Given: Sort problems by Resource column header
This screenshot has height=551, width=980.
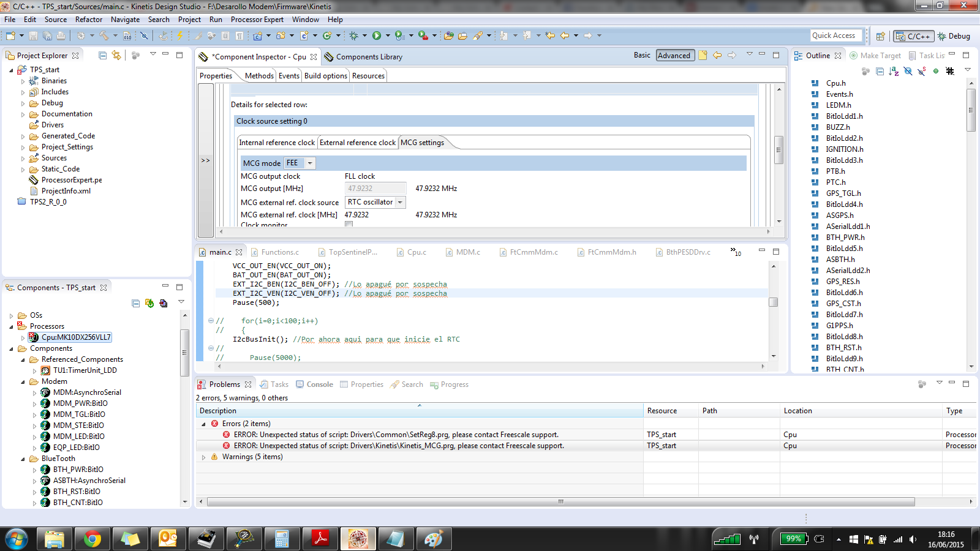Looking at the screenshot, I should pyautogui.click(x=671, y=411).
